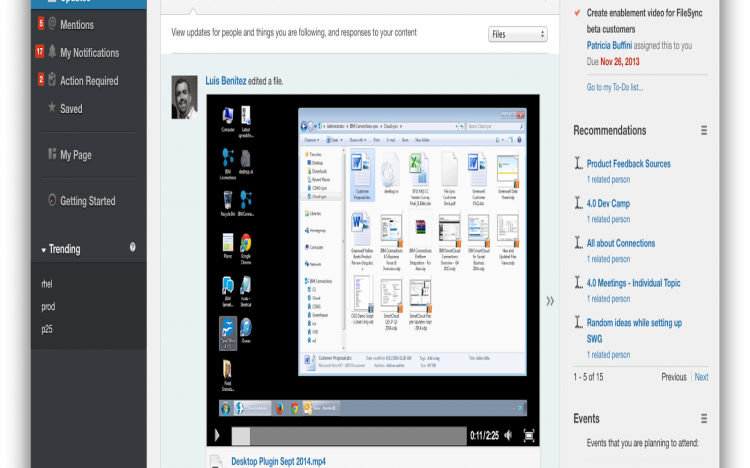This screenshot has height=468, width=750.
Task: Click icon beside 4.0 Meetings - Individual Topic
Action: (578, 282)
